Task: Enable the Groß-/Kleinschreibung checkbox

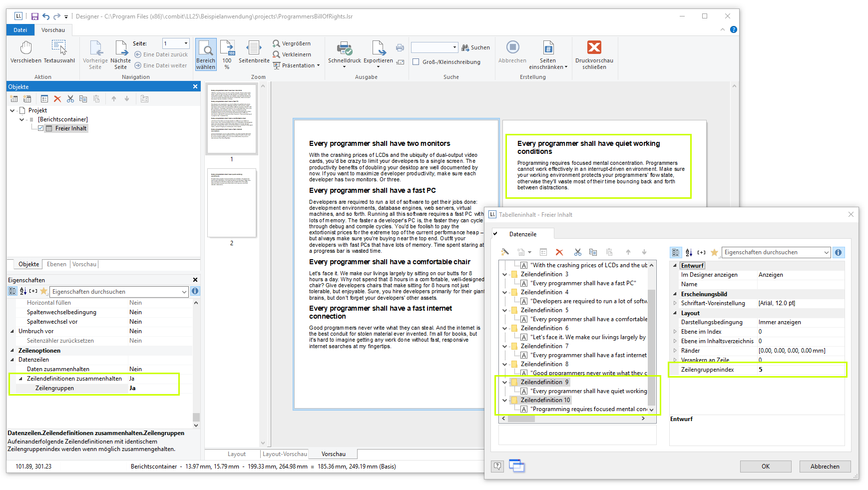Action: [416, 62]
